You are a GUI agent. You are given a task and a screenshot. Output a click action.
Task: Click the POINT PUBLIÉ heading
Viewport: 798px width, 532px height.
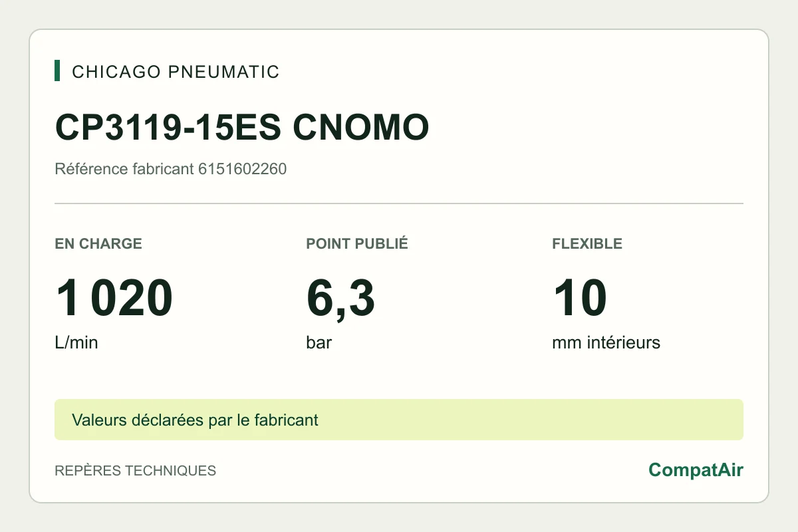[357, 243]
